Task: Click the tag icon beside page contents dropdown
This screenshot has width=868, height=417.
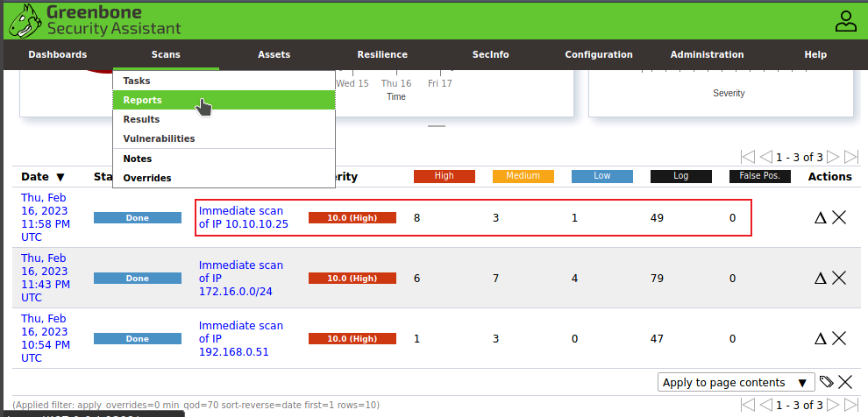Action: point(826,382)
